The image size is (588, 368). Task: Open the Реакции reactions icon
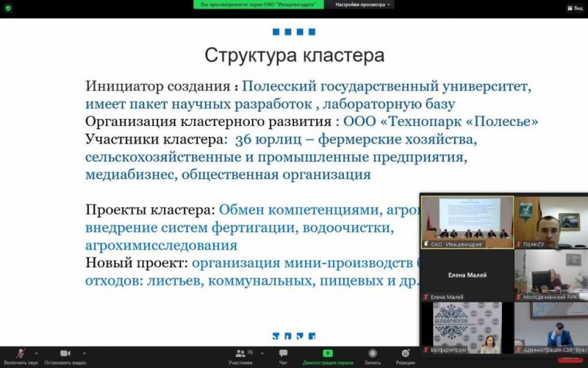406,353
